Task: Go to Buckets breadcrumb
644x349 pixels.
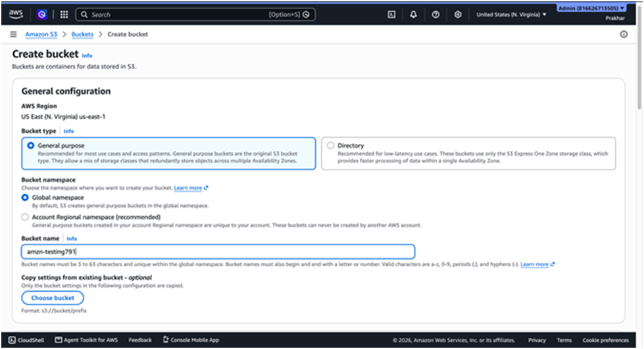Action: [82, 34]
